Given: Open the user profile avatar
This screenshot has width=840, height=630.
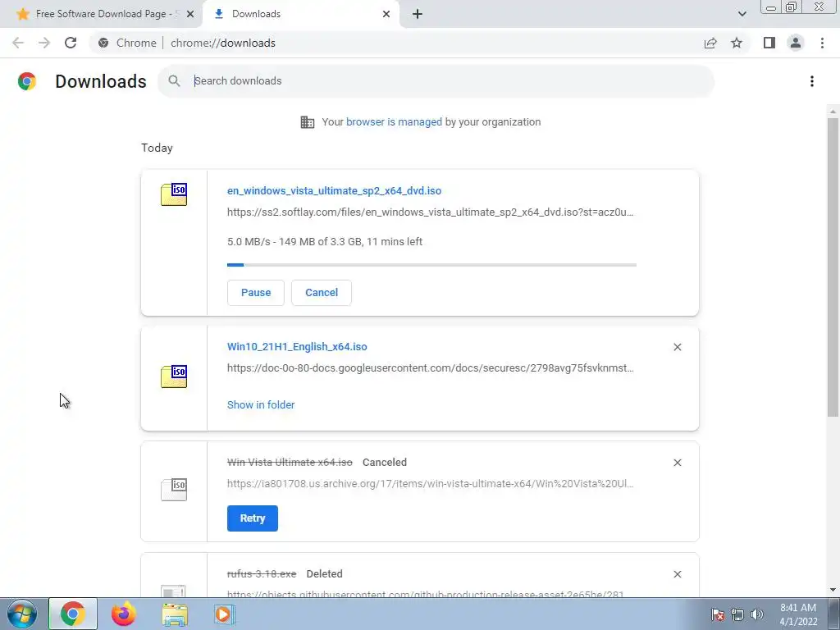Looking at the screenshot, I should tap(796, 43).
